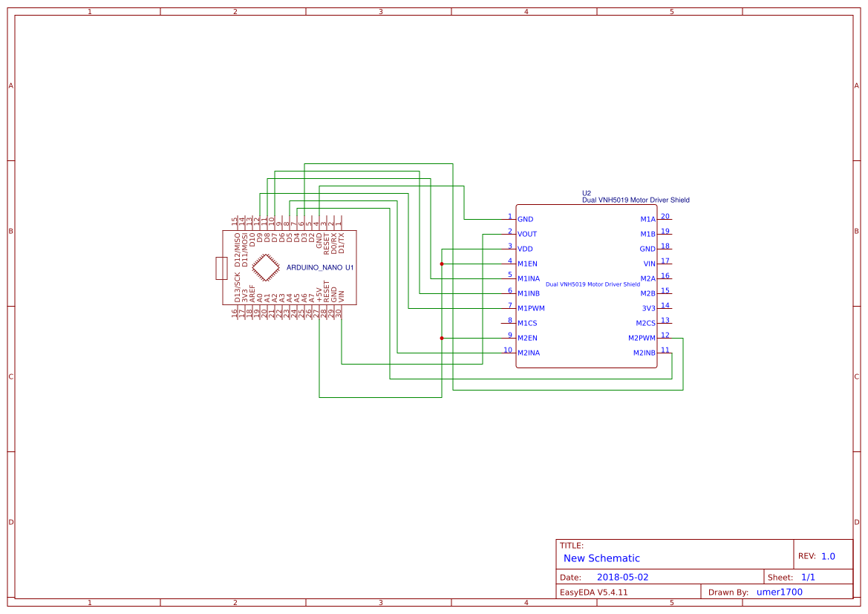Select the M2A pin label
The height and width of the screenshot is (614, 868).
647,279
